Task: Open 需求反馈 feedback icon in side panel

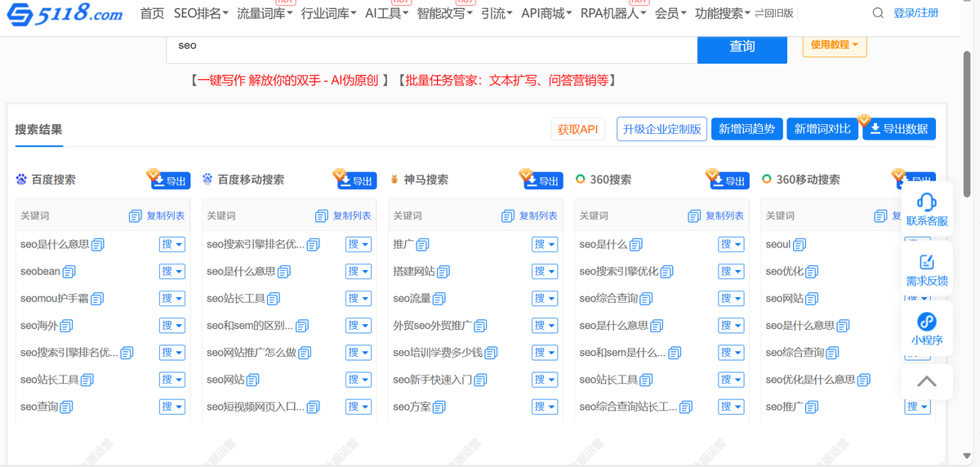Action: [927, 262]
